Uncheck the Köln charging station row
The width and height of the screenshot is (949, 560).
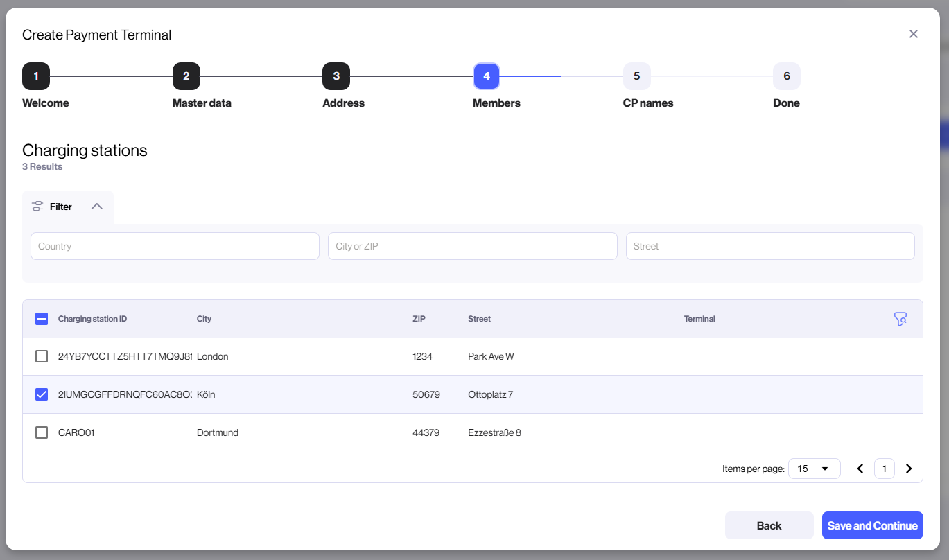(42, 394)
